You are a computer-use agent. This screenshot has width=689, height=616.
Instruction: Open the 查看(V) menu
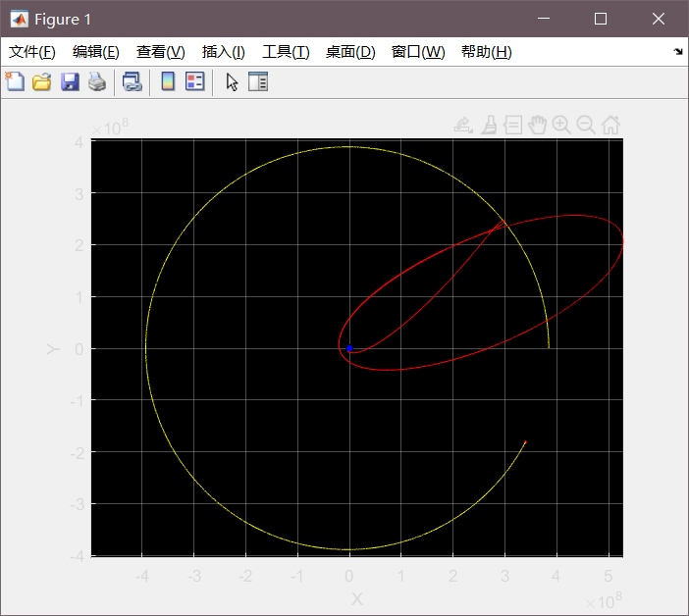click(160, 52)
